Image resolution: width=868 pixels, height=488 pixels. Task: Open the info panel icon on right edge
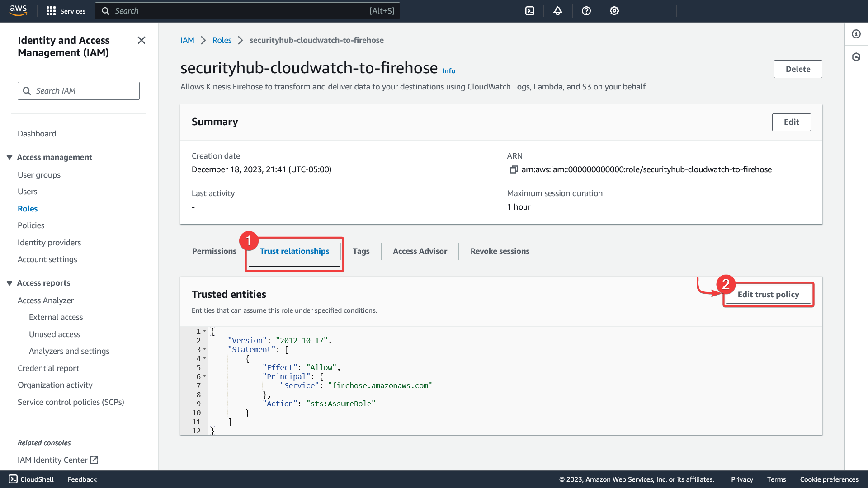coord(856,34)
